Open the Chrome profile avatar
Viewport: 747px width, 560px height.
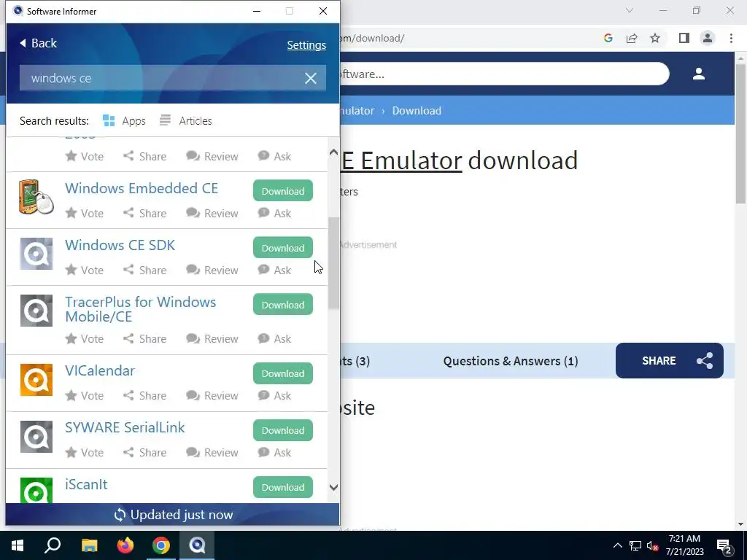pos(708,38)
